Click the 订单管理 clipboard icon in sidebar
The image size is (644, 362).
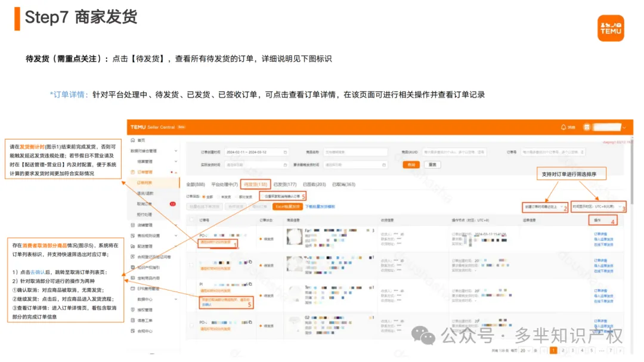click(132, 172)
